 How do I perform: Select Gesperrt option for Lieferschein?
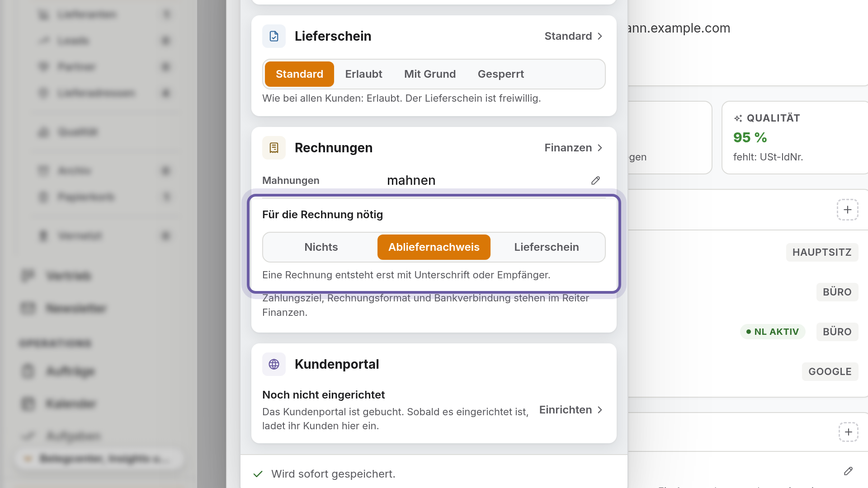click(501, 74)
